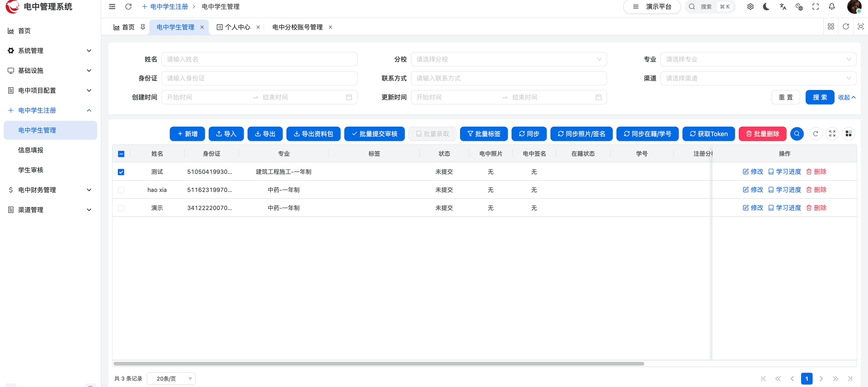Viewport: 868px width, 387px height.
Task: Switch to the 电中分校账号管理 tab
Action: point(297,27)
